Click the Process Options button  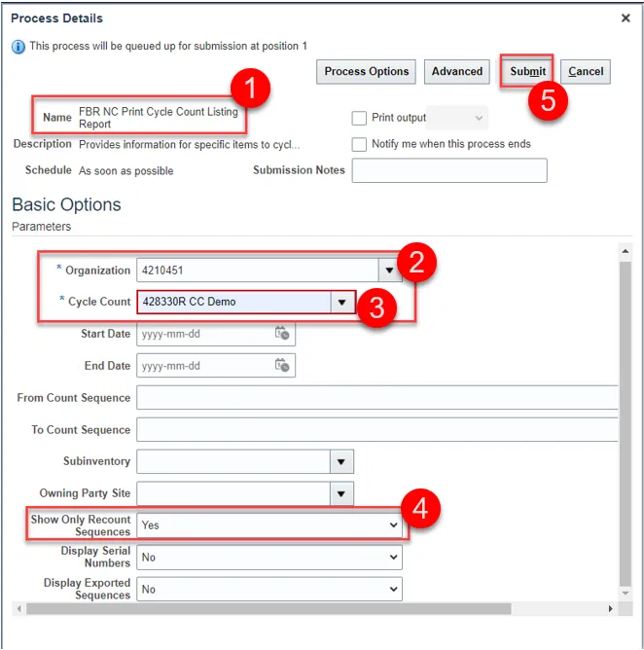tap(367, 72)
